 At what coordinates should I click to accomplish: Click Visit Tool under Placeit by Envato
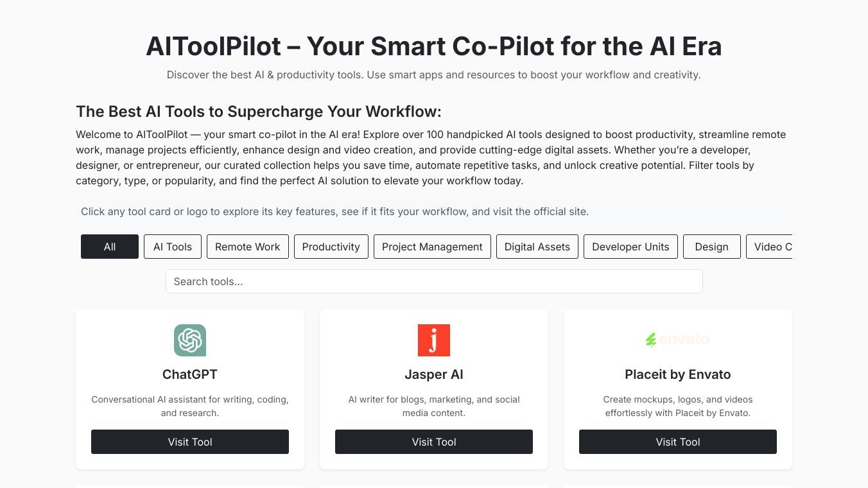[678, 442]
